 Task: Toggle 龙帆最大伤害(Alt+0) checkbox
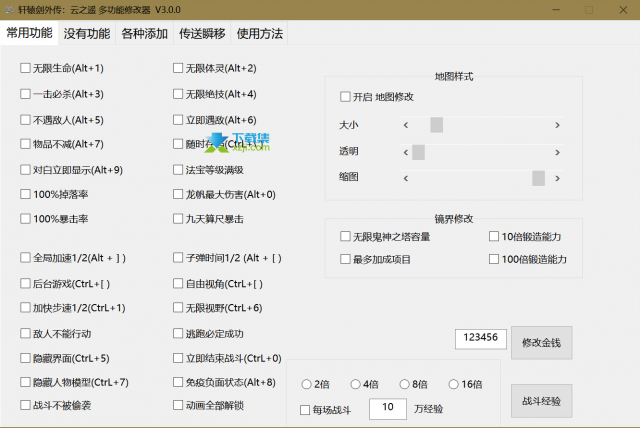click(178, 194)
